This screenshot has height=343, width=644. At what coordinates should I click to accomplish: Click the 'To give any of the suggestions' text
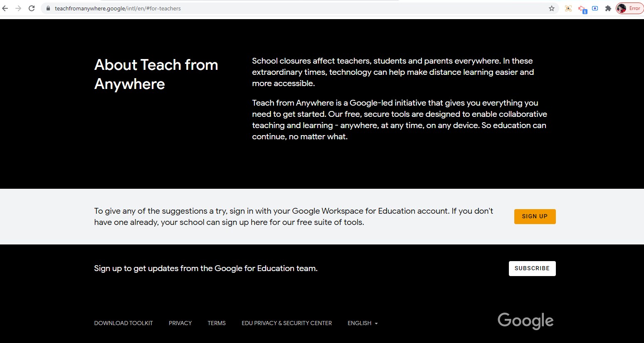294,217
